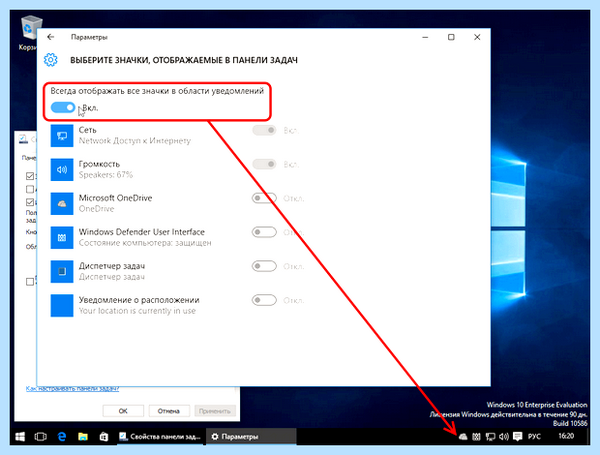Viewport: 600px width, 455px height.
Task: Toggle the Уведомление о расположении switch
Action: pyautogui.click(x=264, y=300)
